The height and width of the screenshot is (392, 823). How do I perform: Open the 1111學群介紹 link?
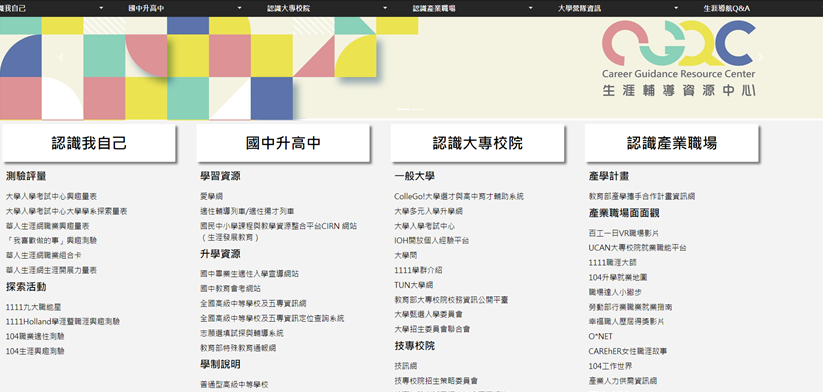[418, 270]
